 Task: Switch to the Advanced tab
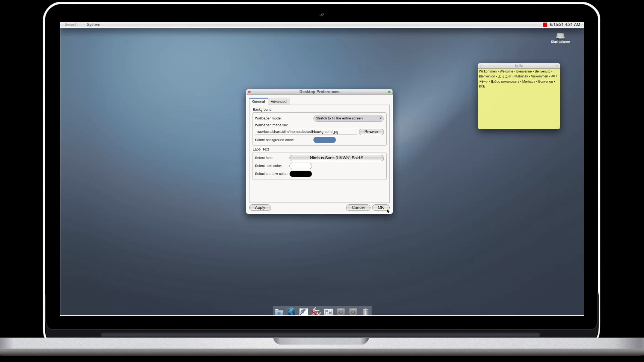coord(278,101)
